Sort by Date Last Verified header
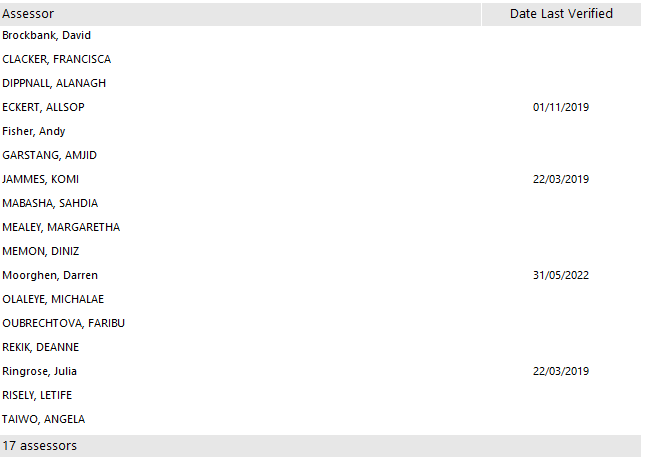 click(x=560, y=14)
